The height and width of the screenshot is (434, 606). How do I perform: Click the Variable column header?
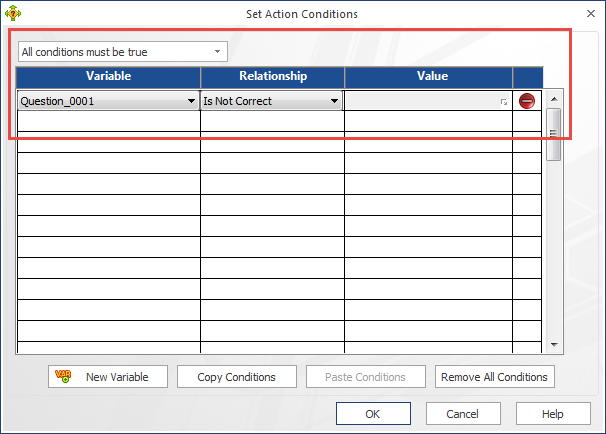(108, 77)
